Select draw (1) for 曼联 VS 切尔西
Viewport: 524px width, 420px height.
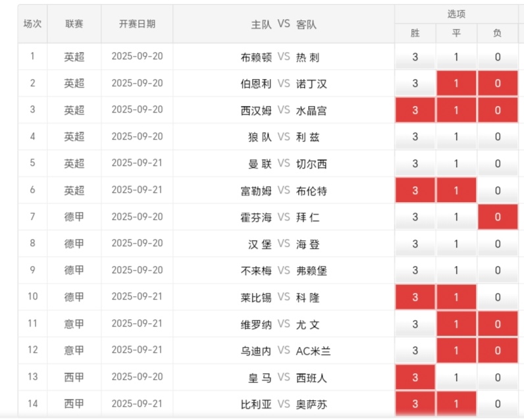coord(456,163)
